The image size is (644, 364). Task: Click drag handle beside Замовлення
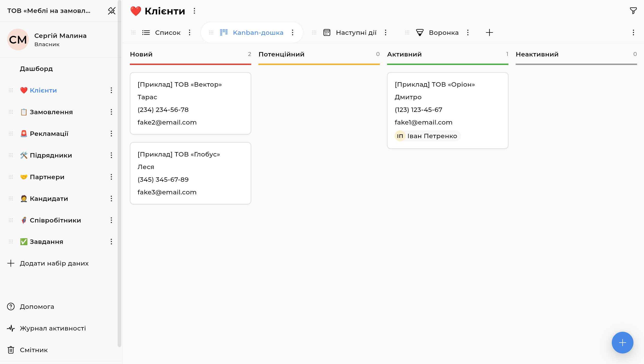coord(11,112)
